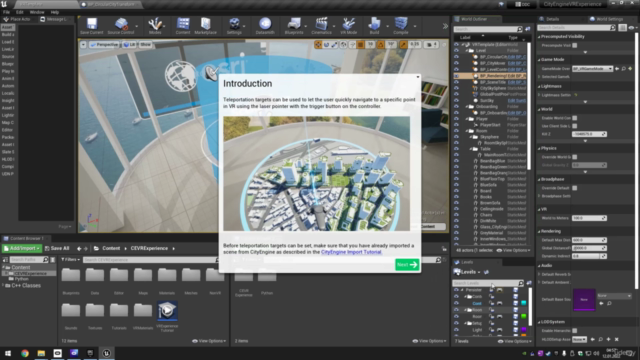
Task: Check the Enable World Composition checkbox
Action: [x=575, y=118]
